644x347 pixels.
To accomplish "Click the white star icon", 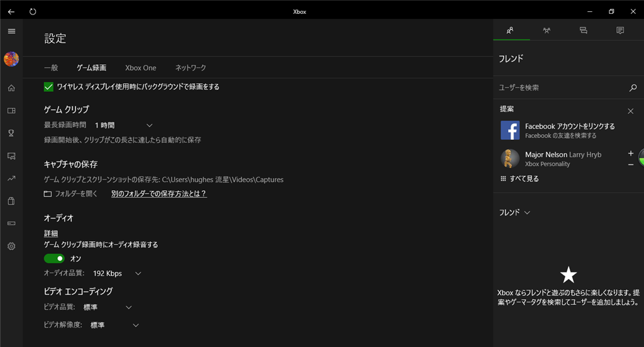I will (569, 275).
